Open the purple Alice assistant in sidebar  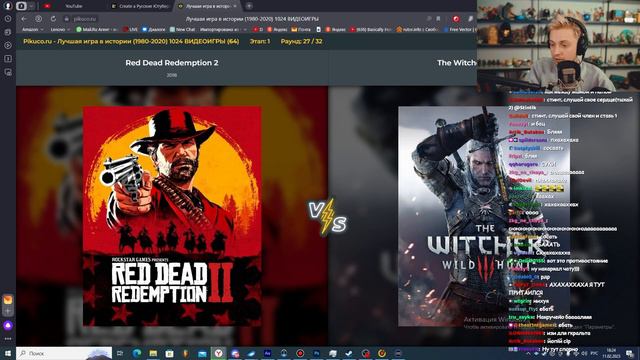click(8, 325)
